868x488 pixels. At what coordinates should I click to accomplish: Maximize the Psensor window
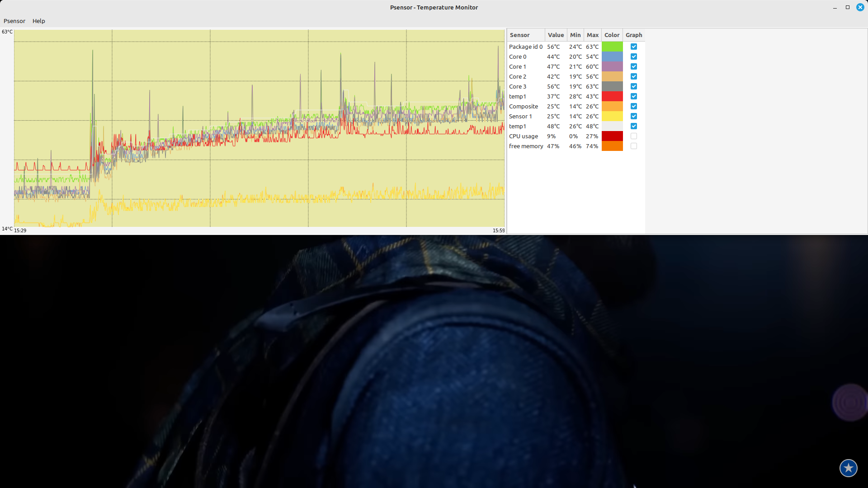(848, 7)
